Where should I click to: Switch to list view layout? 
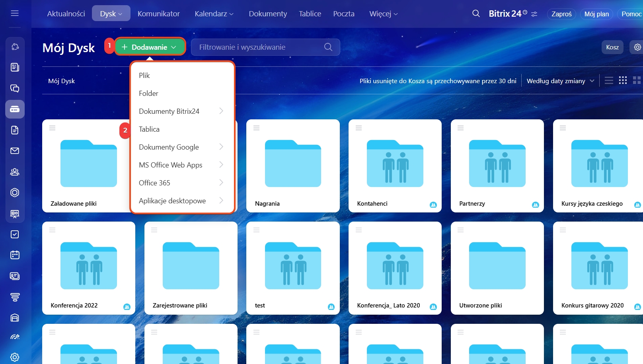pos(609,81)
